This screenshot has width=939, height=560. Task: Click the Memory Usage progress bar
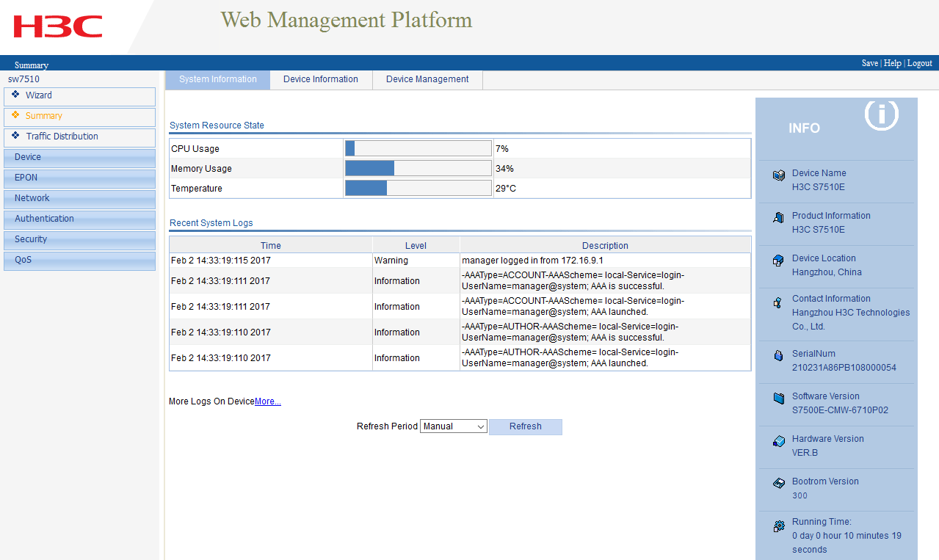click(418, 169)
